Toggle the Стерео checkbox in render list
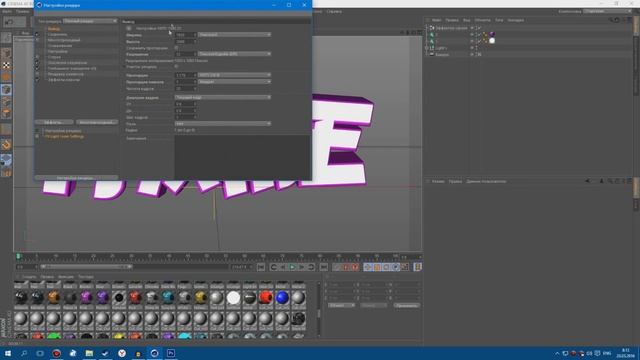This screenshot has width=640, height=360. (x=37, y=57)
